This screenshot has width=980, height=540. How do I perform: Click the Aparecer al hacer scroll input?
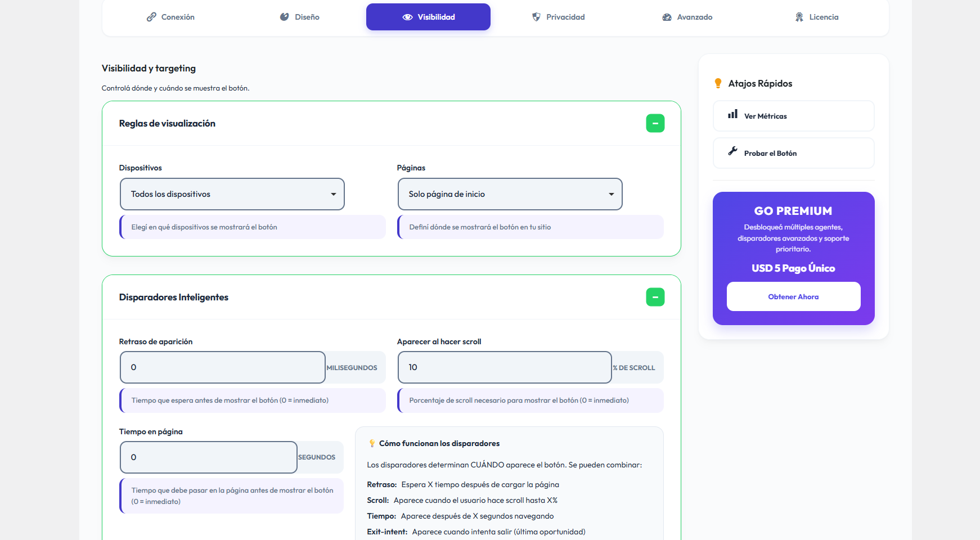504,367
